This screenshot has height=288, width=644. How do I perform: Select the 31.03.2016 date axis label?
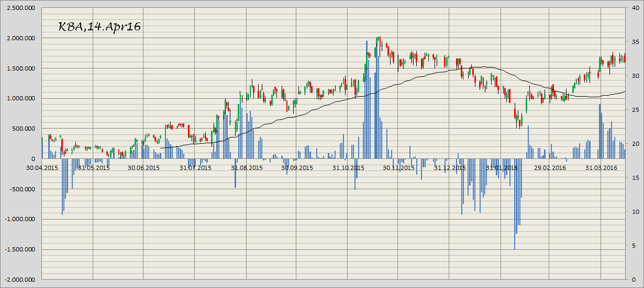[x=601, y=168]
